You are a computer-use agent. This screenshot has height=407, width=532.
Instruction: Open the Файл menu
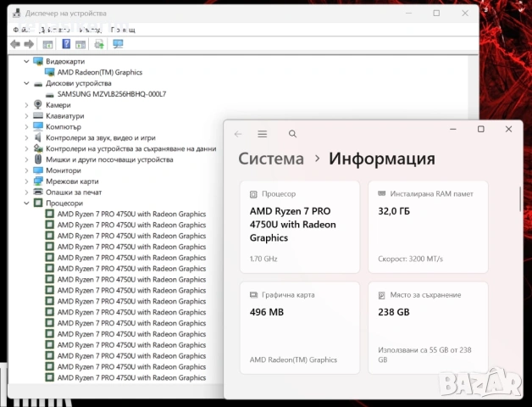(x=21, y=30)
